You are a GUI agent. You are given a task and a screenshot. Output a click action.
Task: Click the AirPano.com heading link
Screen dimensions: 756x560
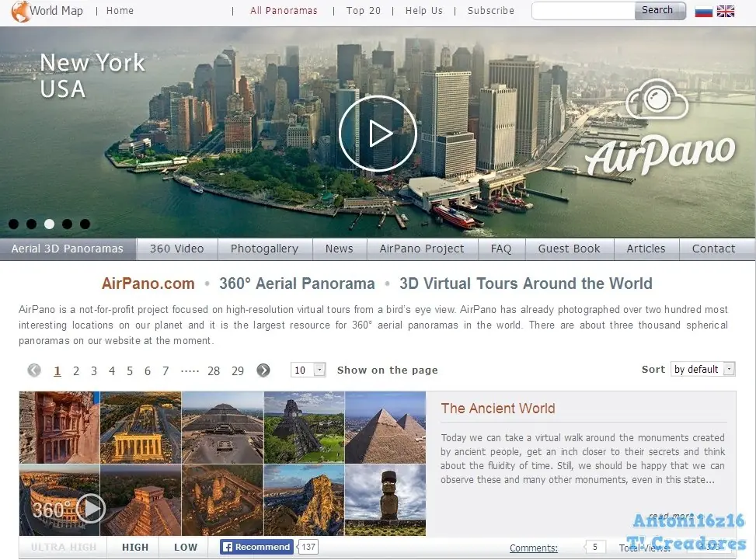pos(148,283)
